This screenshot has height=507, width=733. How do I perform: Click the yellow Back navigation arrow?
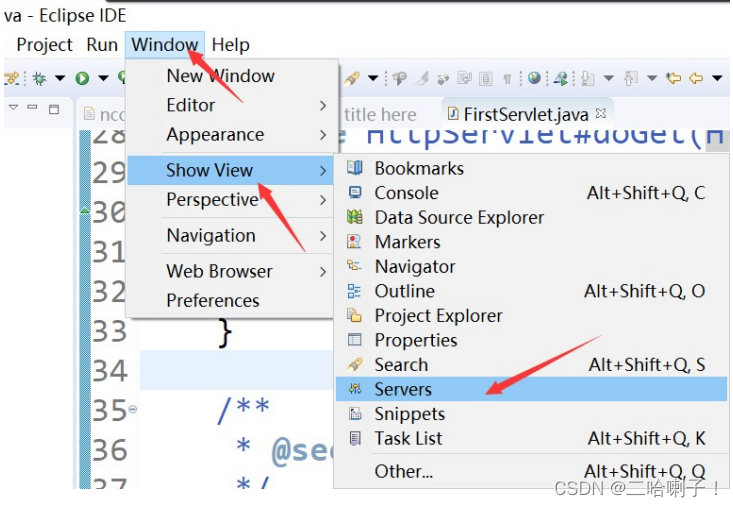[x=696, y=78]
